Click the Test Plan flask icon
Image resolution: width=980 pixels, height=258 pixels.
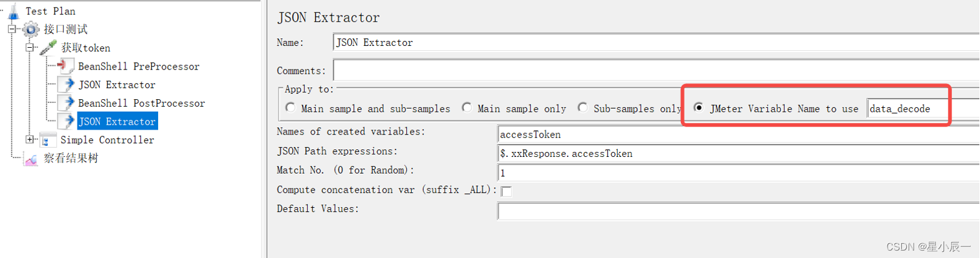point(14,11)
